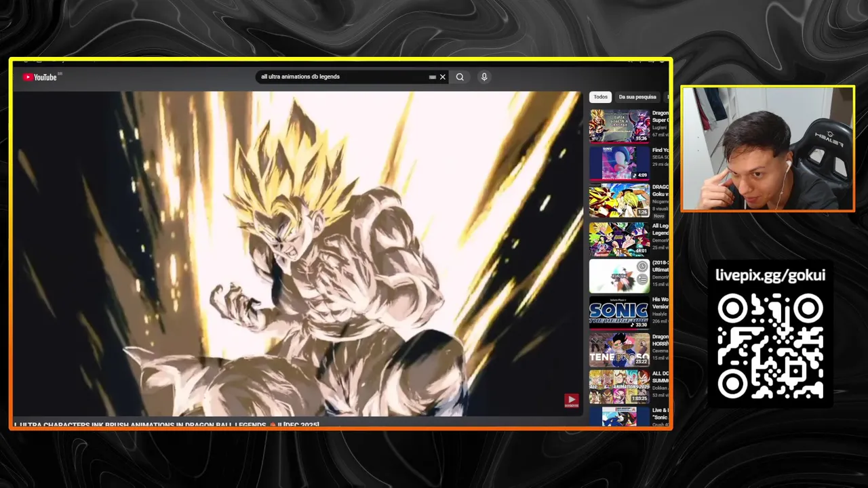Click the channel watermark in the video corner

pos(572,401)
